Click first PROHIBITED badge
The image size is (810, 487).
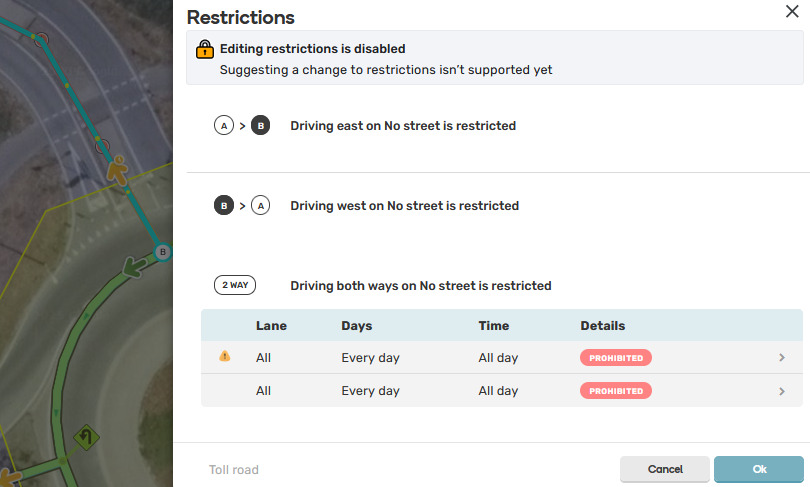click(x=615, y=357)
